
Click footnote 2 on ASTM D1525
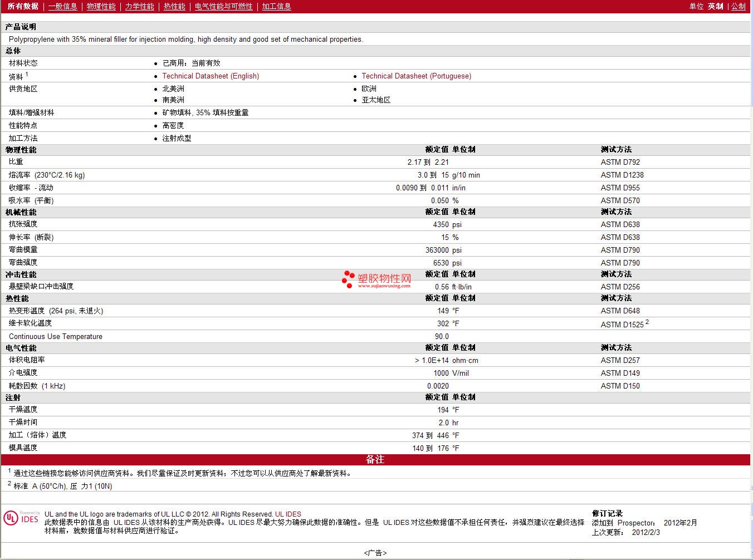tap(647, 322)
